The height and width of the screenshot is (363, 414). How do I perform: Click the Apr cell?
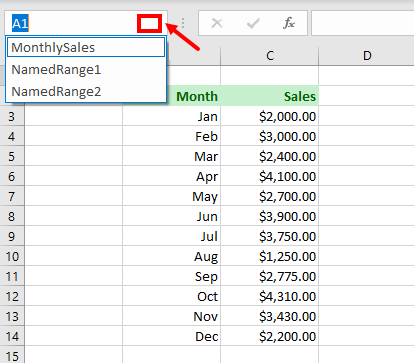[x=172, y=176]
